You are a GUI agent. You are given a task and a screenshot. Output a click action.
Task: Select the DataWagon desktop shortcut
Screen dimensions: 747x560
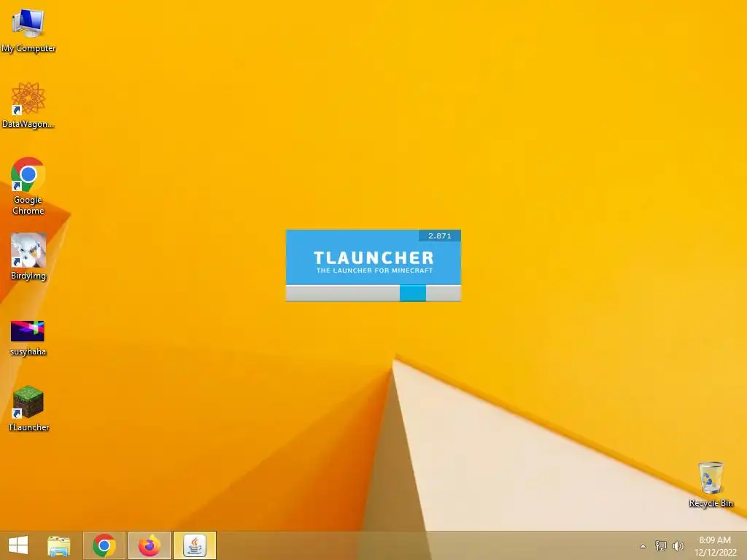(x=28, y=105)
